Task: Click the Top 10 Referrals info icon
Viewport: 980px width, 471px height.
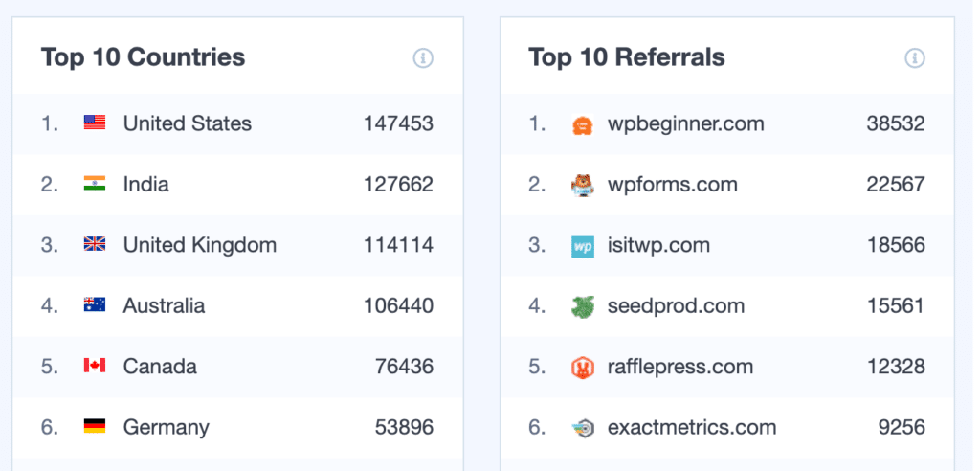Action: (915, 58)
